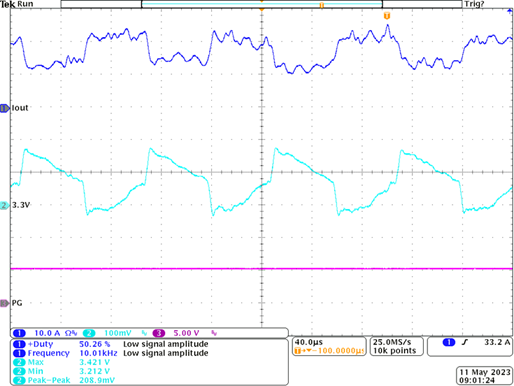
Task: Select the Max 3.421 V measurement
Action: point(62,362)
